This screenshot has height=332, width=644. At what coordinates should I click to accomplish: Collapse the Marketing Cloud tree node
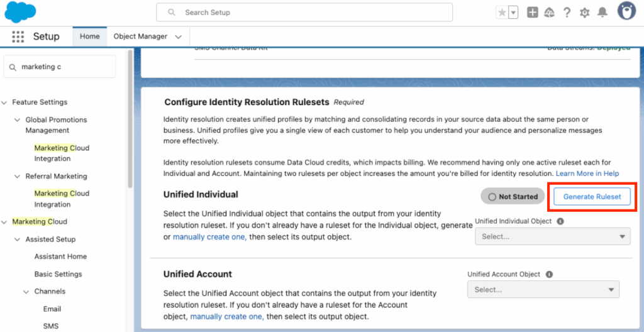[4, 222]
